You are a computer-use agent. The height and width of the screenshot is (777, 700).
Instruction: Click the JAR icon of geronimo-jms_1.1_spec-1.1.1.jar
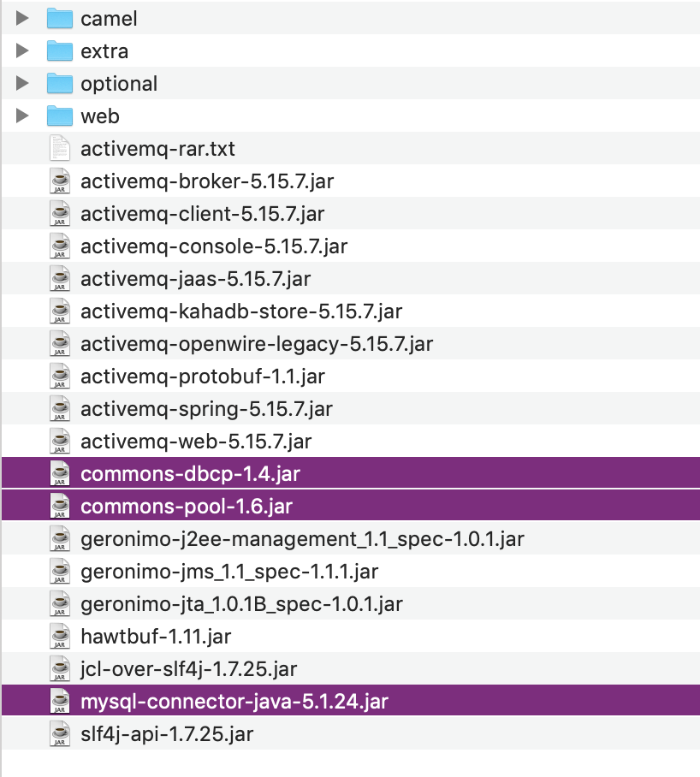(60, 571)
